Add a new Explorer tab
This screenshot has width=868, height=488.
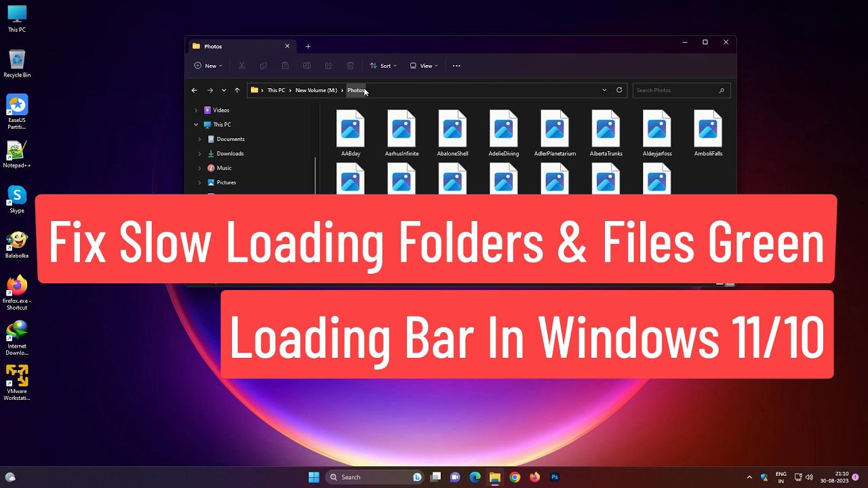308,46
